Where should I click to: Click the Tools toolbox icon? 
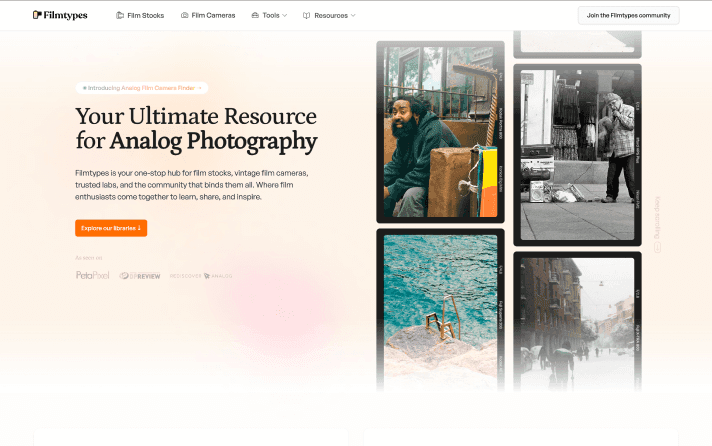coord(255,15)
